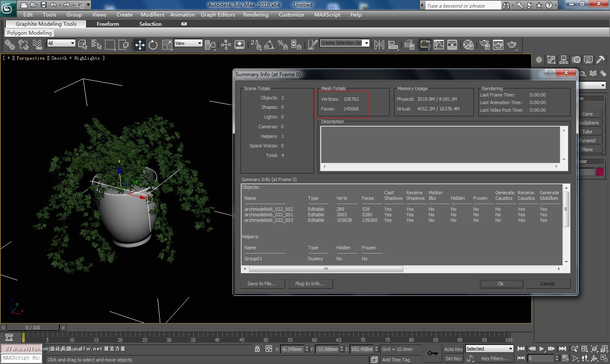Toggle Set Key mode
Image resolution: width=610 pixels, height=364 pixels.
[x=453, y=358]
